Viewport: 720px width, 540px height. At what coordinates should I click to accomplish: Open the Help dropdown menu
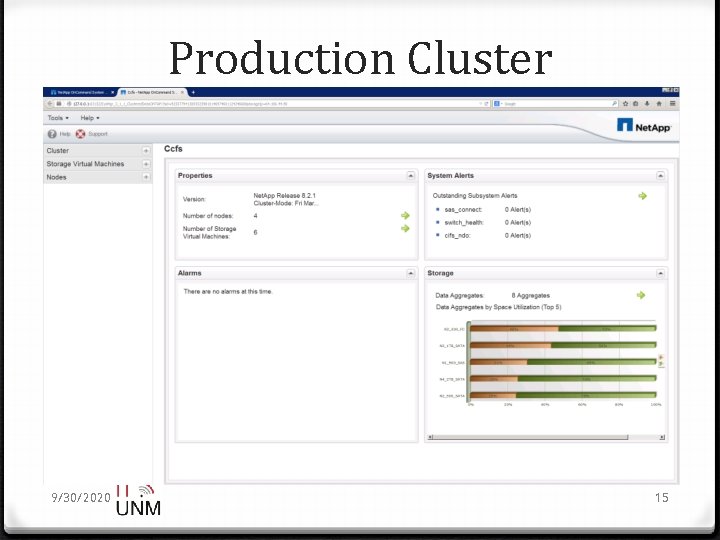[90, 118]
